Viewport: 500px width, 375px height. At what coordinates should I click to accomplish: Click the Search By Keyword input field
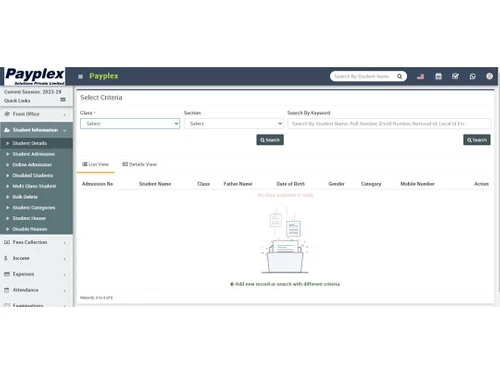click(389, 124)
